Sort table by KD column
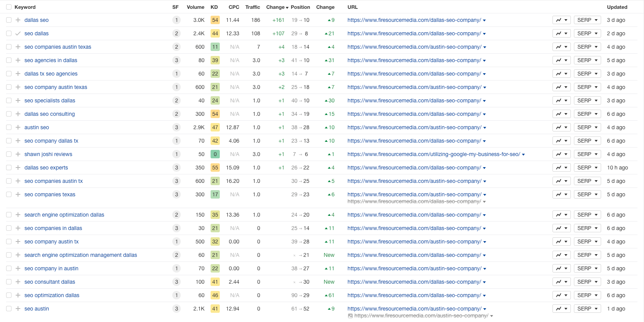This screenshot has width=644, height=322. pos(214,7)
